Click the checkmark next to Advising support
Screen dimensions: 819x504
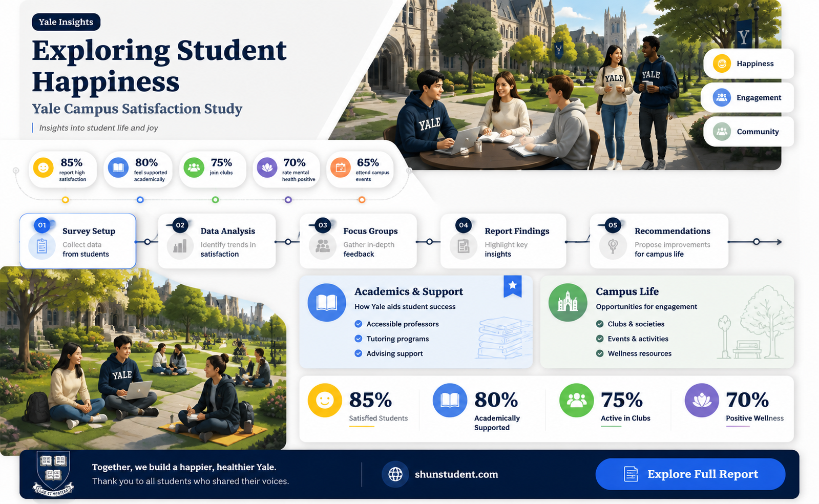(x=359, y=353)
